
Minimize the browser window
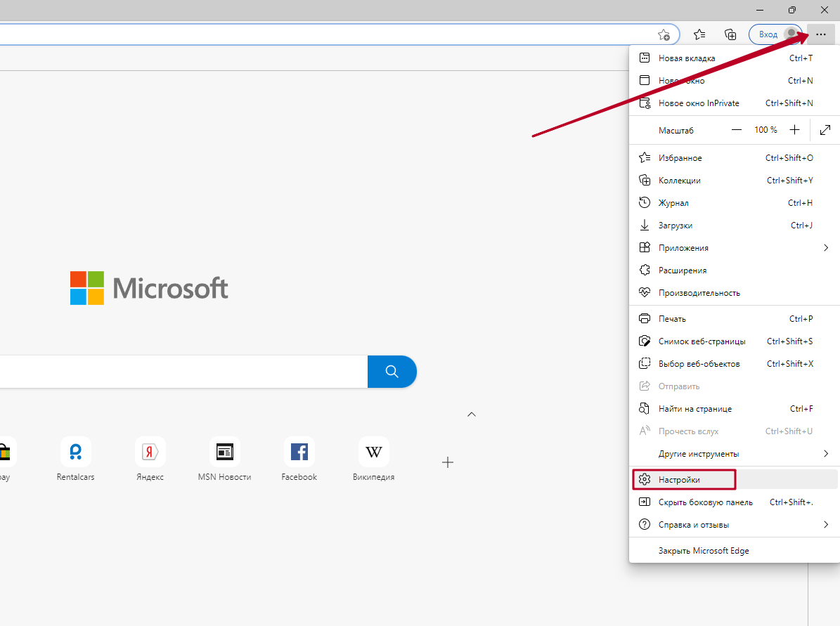760,10
